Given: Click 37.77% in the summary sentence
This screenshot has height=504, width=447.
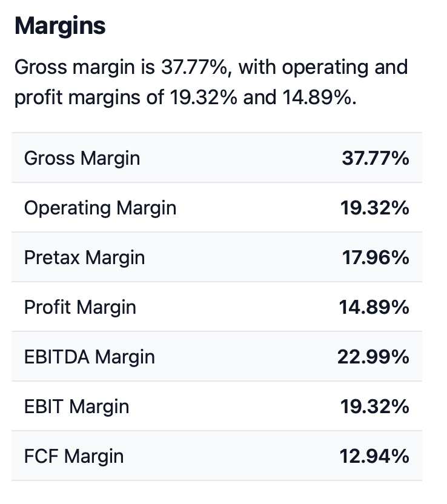Looking at the screenshot, I should point(194,67).
